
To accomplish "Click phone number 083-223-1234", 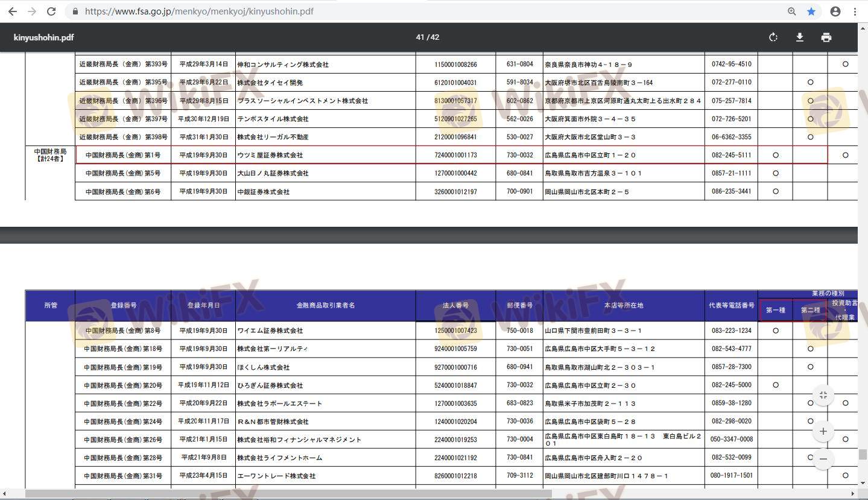I will (731, 331).
